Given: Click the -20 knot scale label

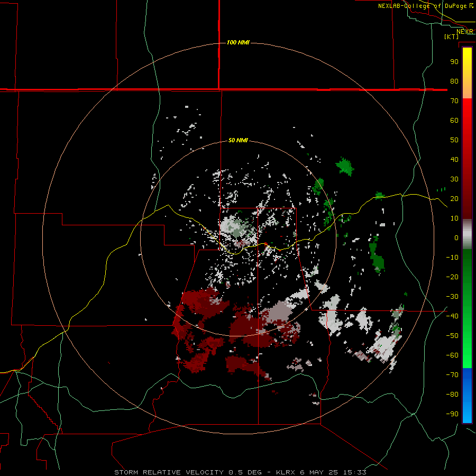Looking at the screenshot, I should [452, 277].
